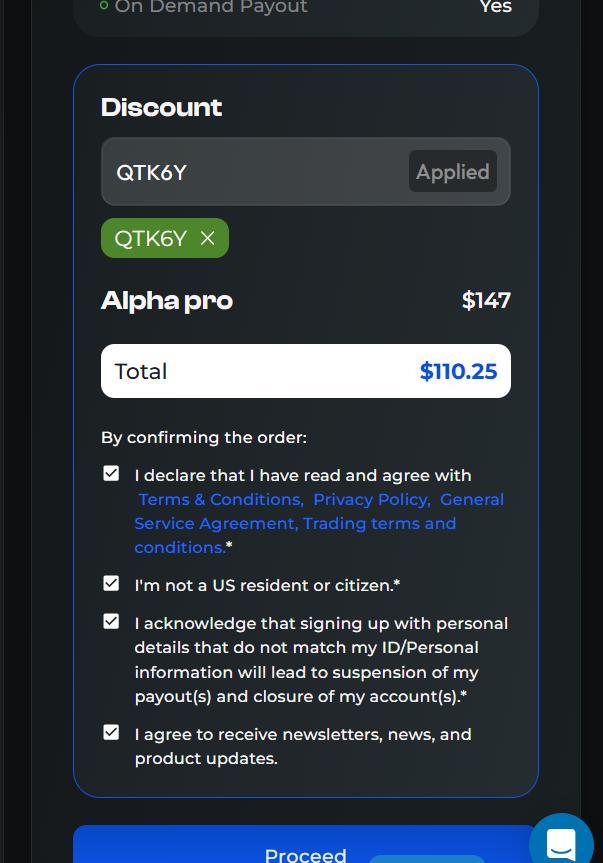
Task: Disable the newsletters and product updates checkbox
Action: pos(111,733)
